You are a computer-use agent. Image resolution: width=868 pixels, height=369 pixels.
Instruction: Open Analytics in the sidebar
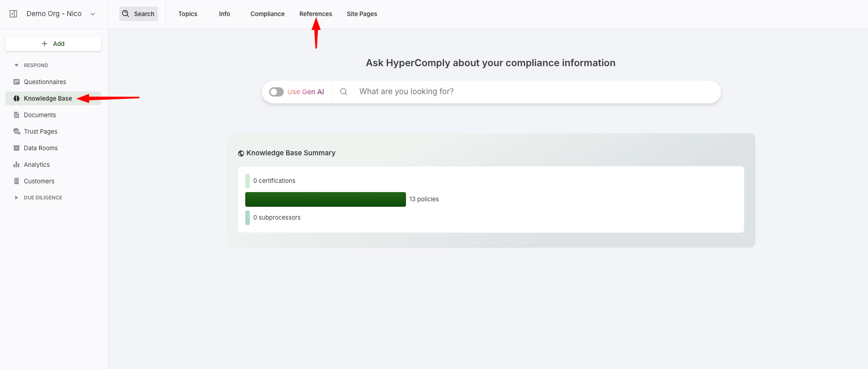pos(53,165)
